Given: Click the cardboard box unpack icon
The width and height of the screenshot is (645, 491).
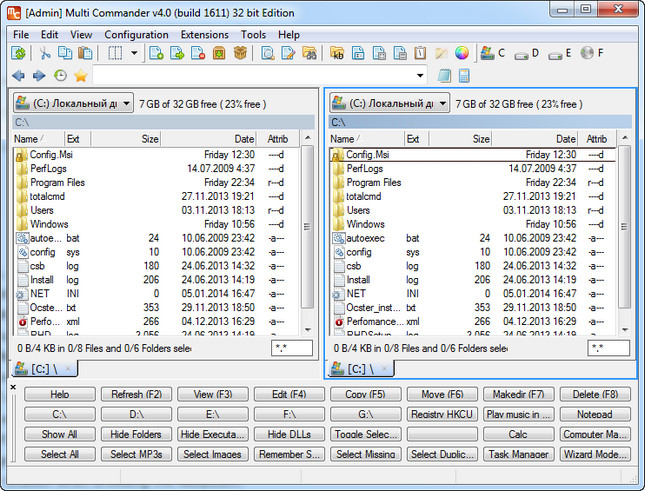Looking at the screenshot, I should click(240, 53).
